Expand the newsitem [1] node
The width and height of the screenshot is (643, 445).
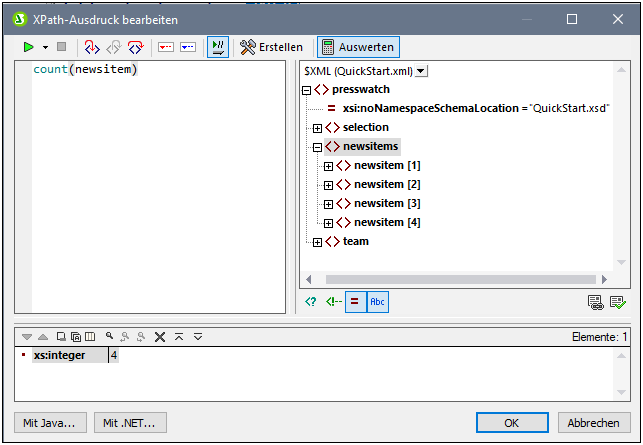point(328,166)
